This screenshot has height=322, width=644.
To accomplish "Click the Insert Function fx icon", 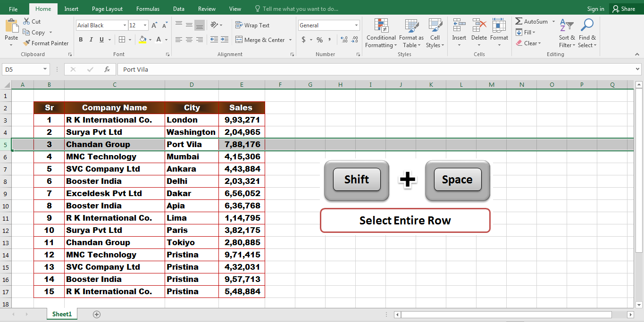I will tap(107, 69).
